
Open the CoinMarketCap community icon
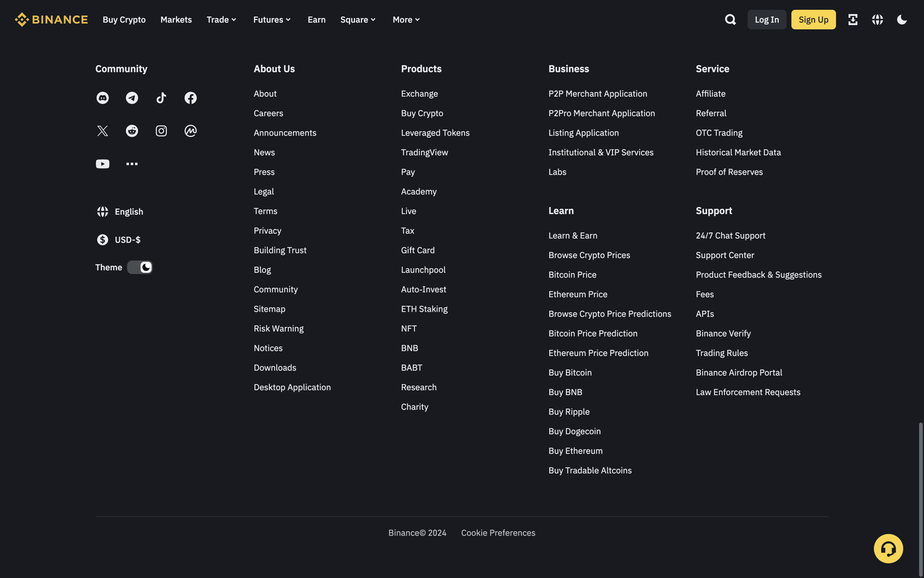191,131
